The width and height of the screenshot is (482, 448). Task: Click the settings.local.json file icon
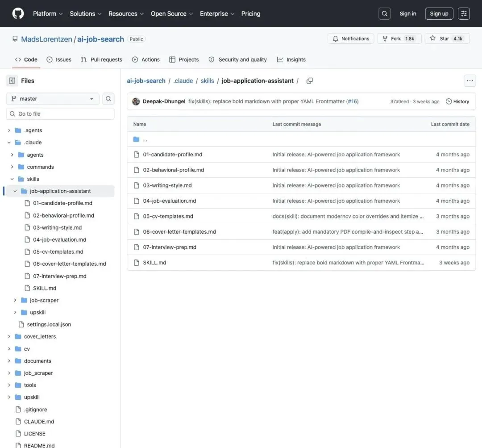click(21, 324)
